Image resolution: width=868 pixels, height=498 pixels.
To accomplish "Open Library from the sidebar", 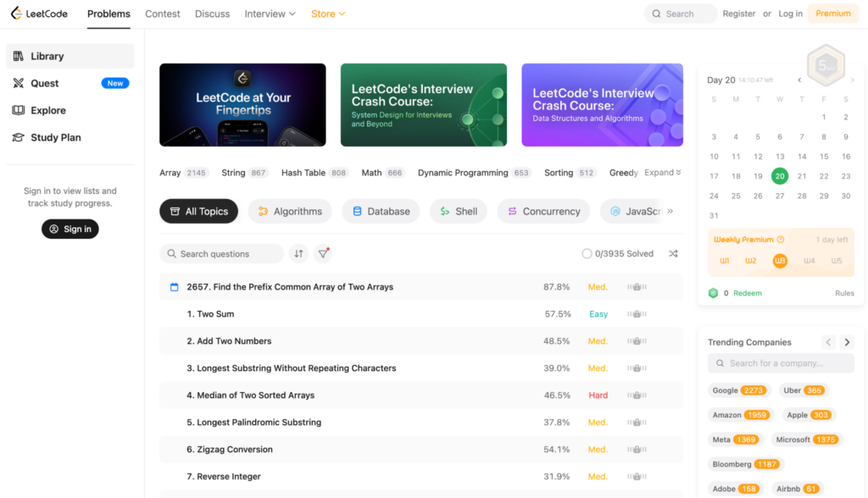I will tap(70, 56).
